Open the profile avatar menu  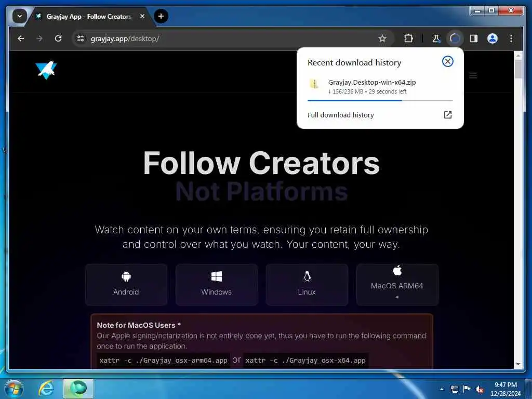[493, 38]
